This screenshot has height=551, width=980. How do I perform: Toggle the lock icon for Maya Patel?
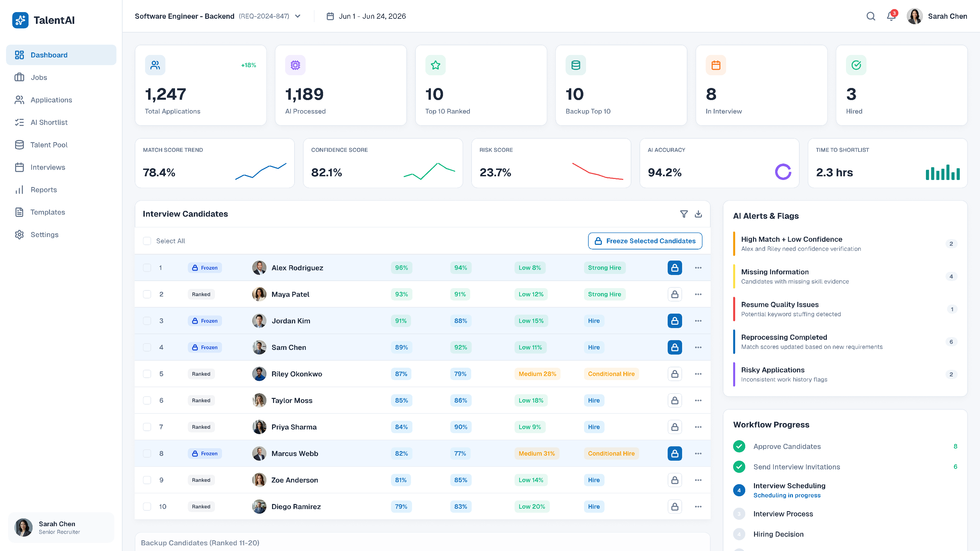click(x=674, y=294)
